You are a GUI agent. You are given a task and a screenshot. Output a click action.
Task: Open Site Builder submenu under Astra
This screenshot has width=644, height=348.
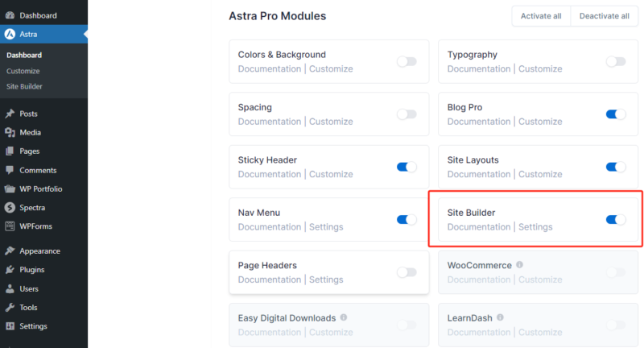(24, 86)
